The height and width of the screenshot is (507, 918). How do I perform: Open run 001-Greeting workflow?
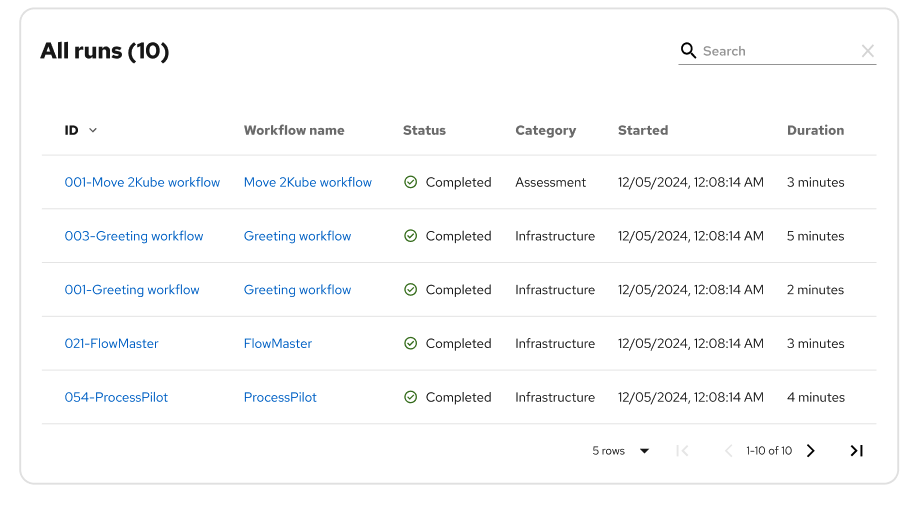(132, 290)
